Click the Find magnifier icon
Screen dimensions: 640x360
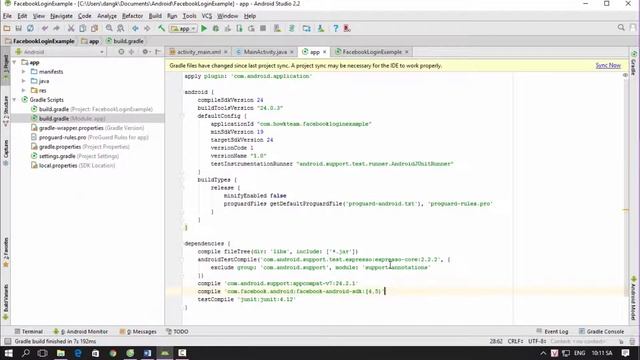coord(109,29)
